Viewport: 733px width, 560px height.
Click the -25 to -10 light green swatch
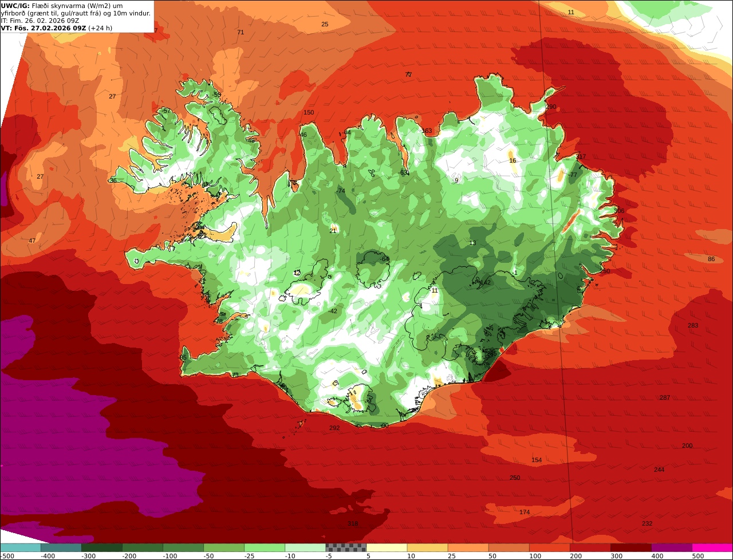coord(265,547)
